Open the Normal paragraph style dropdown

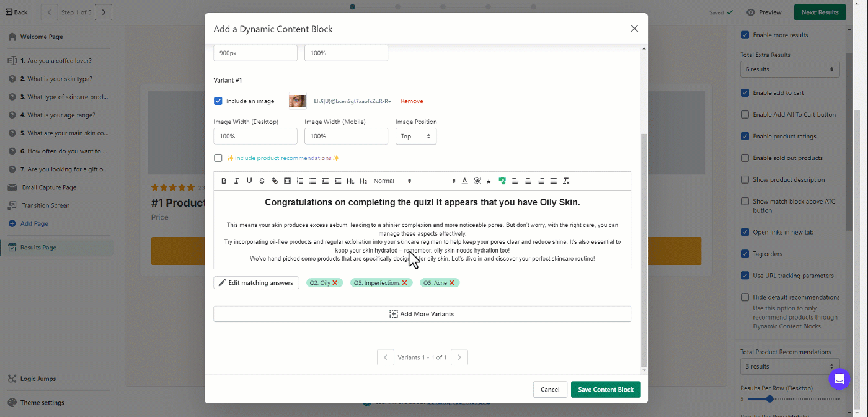(x=392, y=181)
